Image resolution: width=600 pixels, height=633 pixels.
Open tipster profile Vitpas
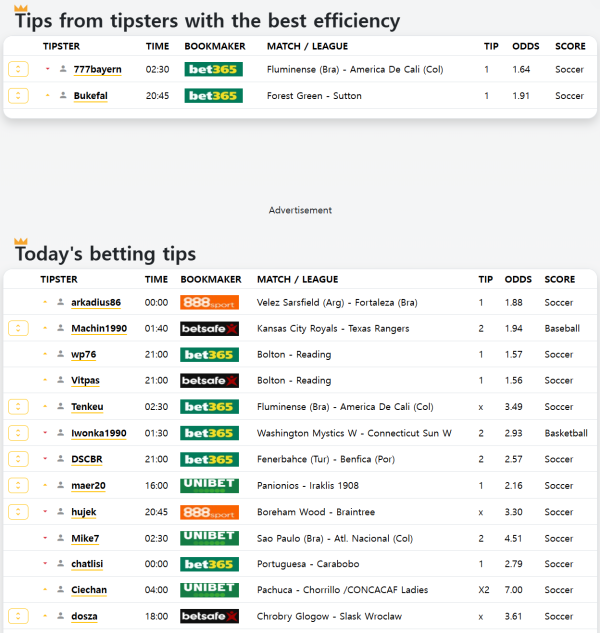[x=86, y=381]
